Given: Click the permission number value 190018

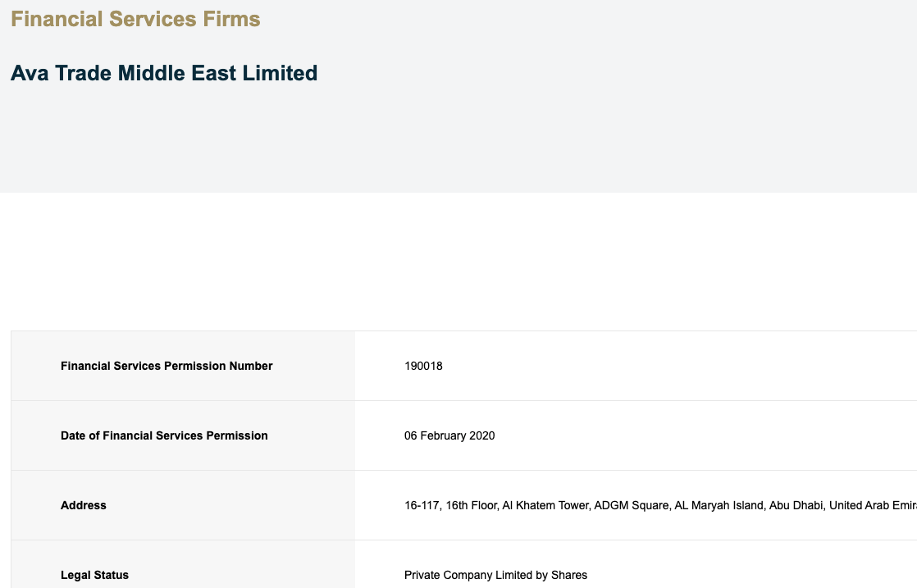Looking at the screenshot, I should coord(423,366).
